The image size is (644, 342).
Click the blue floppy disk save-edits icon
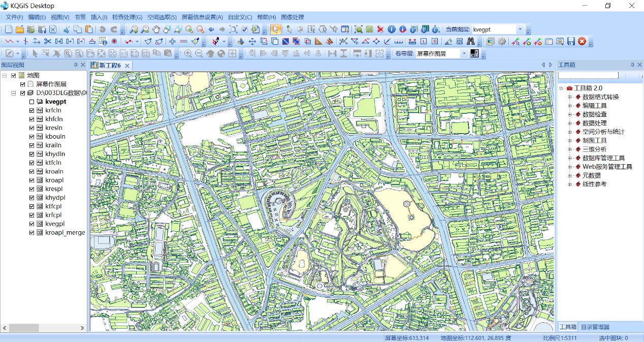[571, 41]
